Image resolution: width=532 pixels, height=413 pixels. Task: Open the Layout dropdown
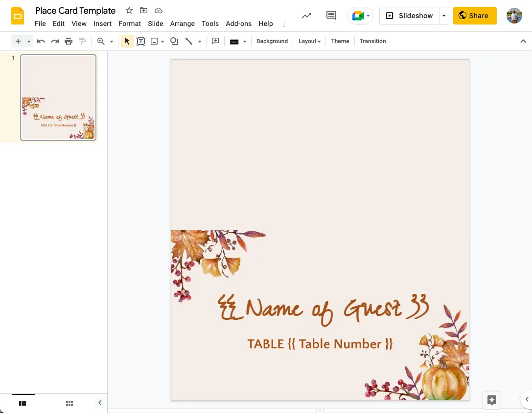coord(309,41)
